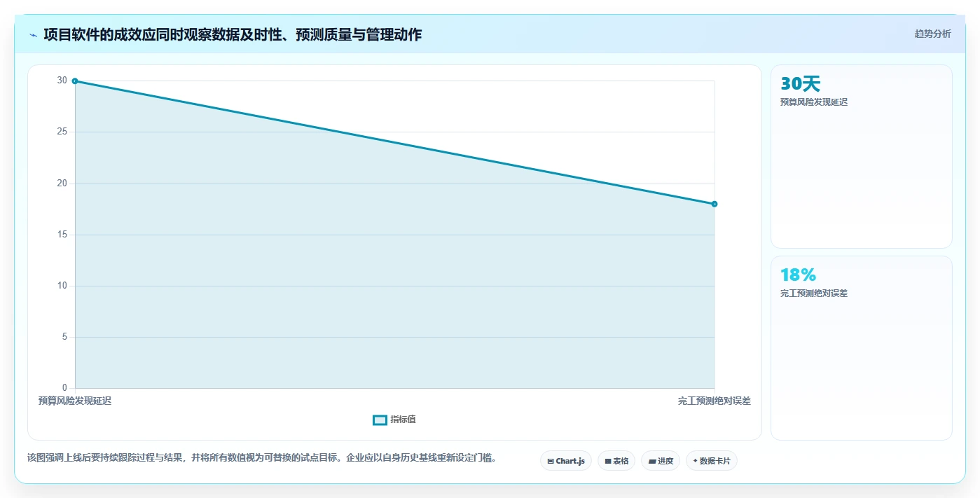Click the 30天 metric value
This screenshot has height=498, width=980.
click(x=800, y=84)
